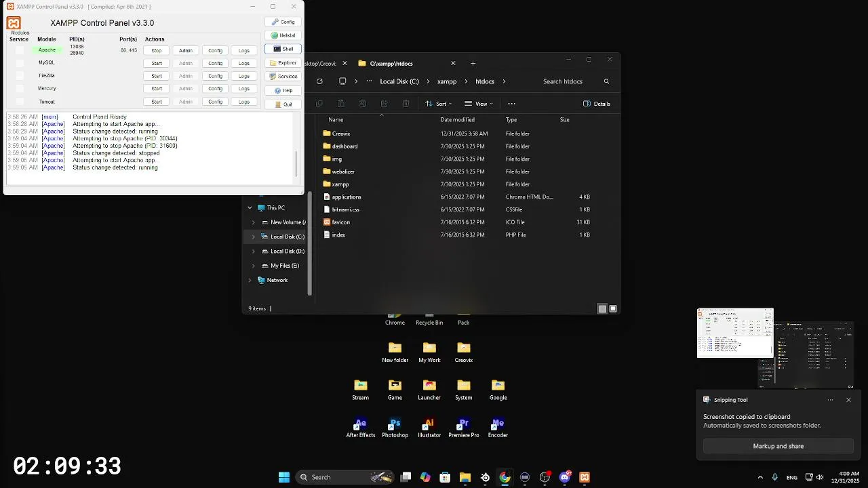Close the Desktop\Creovix Explorer tab
Viewport: 868px width, 488px height.
(x=344, y=64)
